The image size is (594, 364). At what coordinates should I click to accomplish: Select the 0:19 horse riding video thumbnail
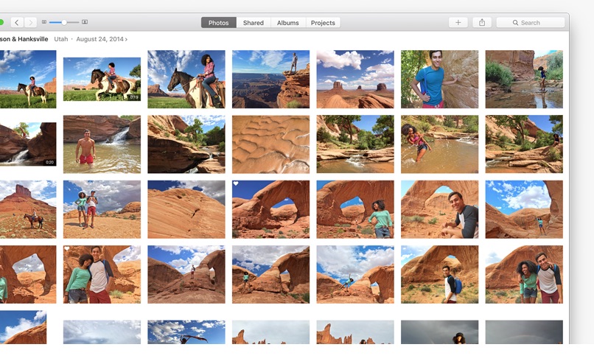pyautogui.click(x=102, y=79)
